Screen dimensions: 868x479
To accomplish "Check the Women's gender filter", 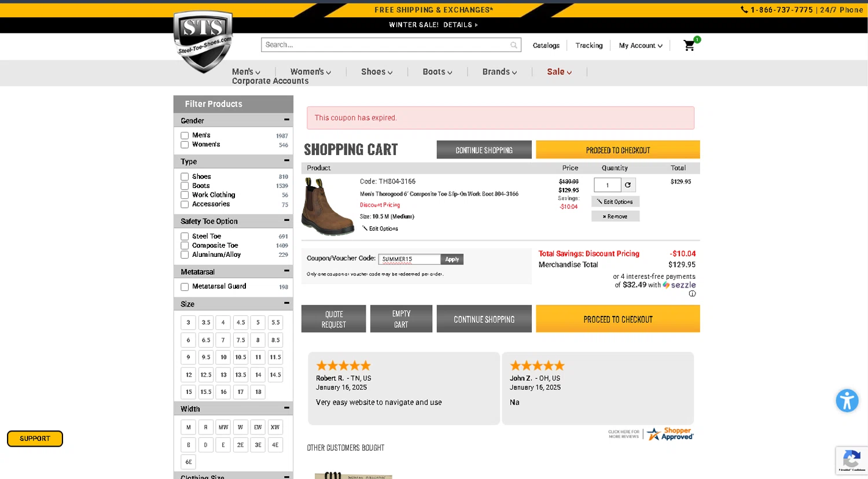I will point(185,145).
